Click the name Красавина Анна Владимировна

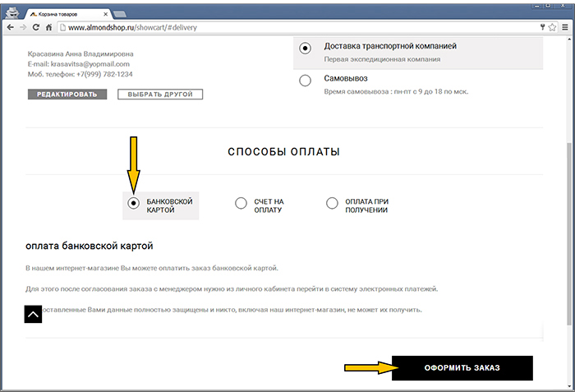coord(80,54)
